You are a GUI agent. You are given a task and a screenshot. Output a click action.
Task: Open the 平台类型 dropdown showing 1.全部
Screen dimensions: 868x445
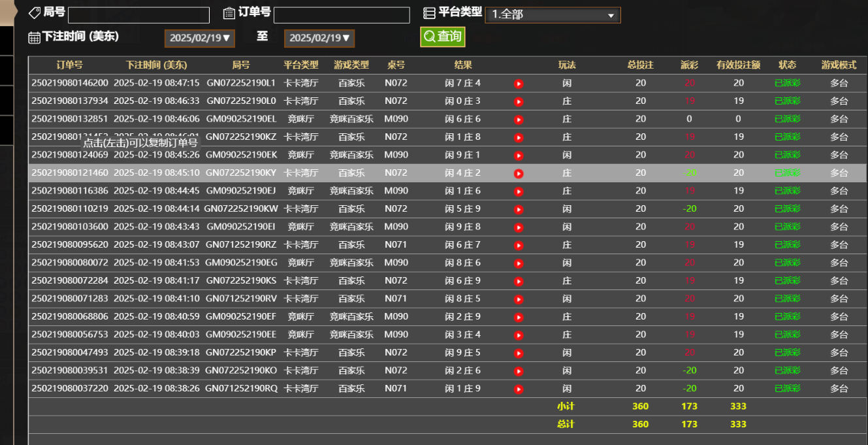(x=553, y=14)
